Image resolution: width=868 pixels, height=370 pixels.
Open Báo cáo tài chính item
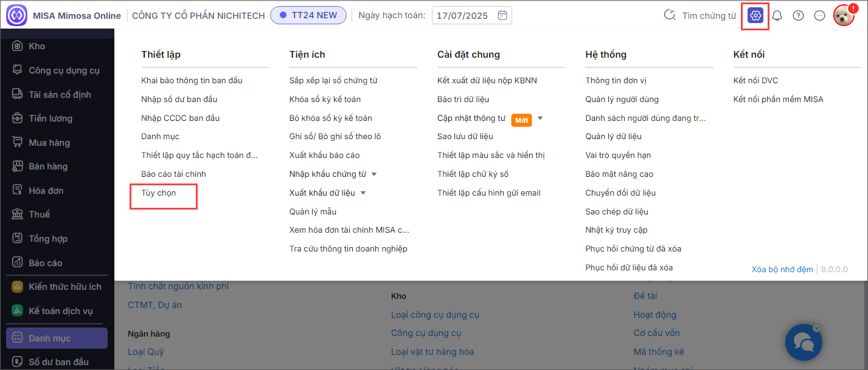[x=174, y=174]
